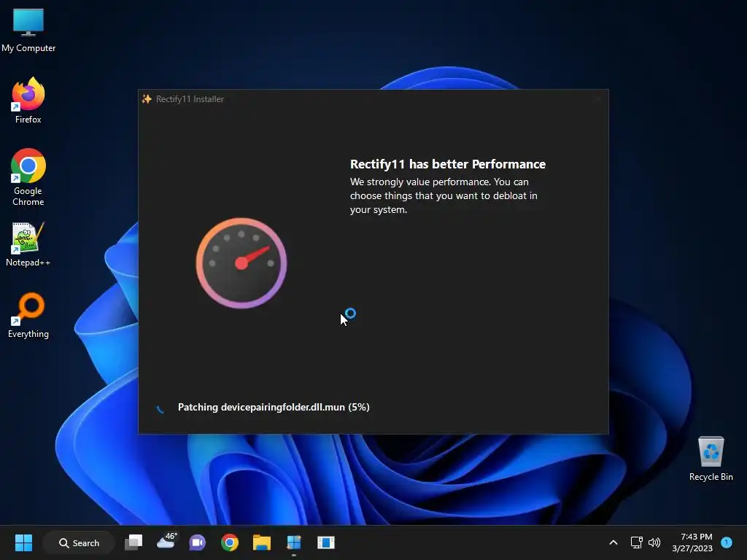The width and height of the screenshot is (747, 560).
Task: Click the Rectify11 Installer title text
Action: (x=190, y=99)
